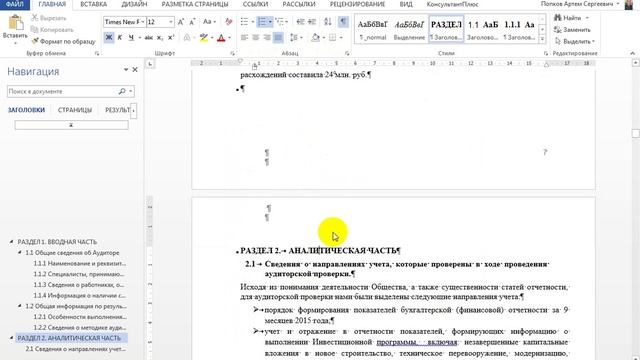Click Copy (Копировать) in the clipboard group
640x360 pixels.
point(52,30)
